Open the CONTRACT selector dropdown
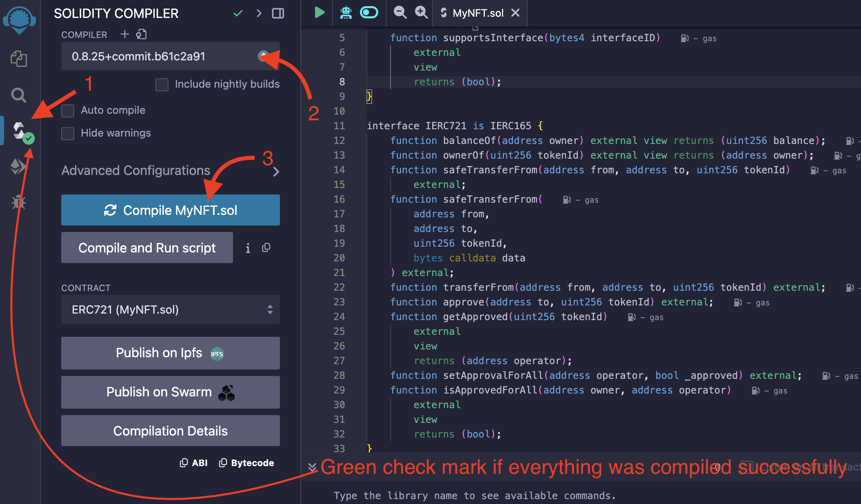The image size is (861, 504). [170, 309]
